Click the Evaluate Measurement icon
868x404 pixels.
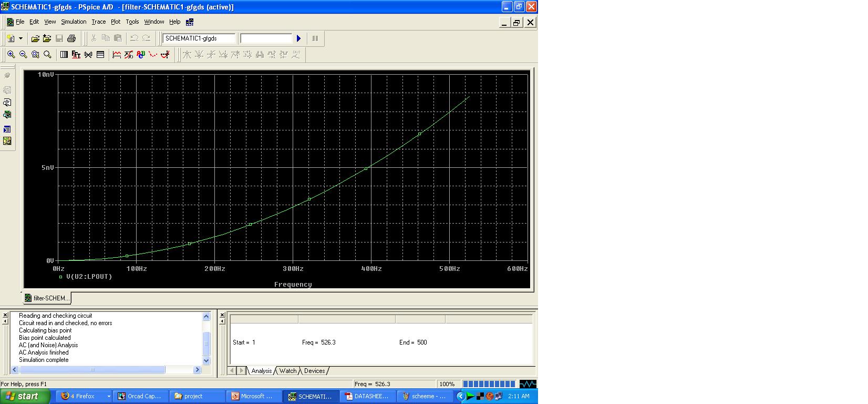[129, 54]
